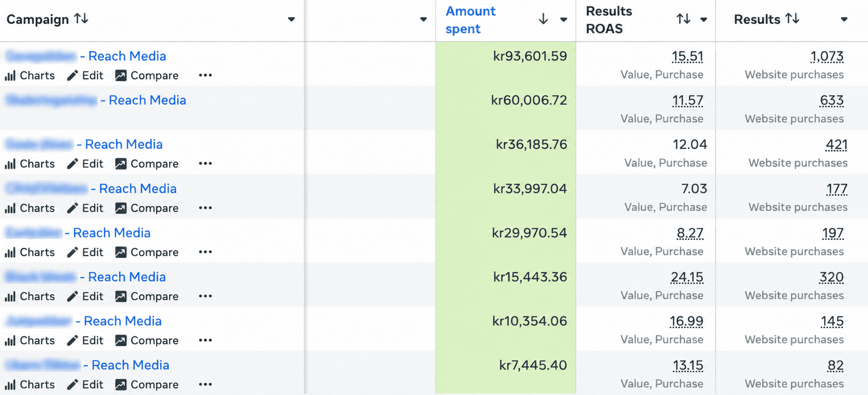Screen dimensions: 868x395
Task: Compare the kr15,443.36 campaign
Action: pos(147,297)
